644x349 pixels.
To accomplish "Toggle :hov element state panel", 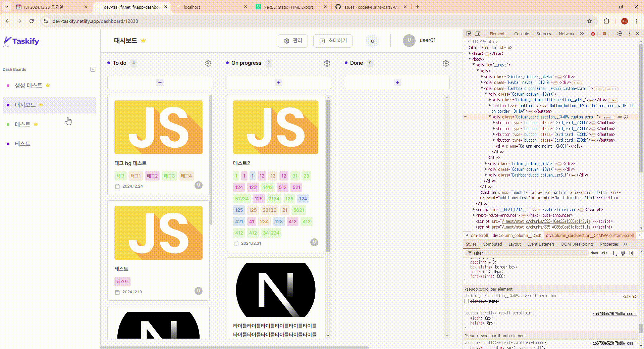I will pyautogui.click(x=595, y=253).
